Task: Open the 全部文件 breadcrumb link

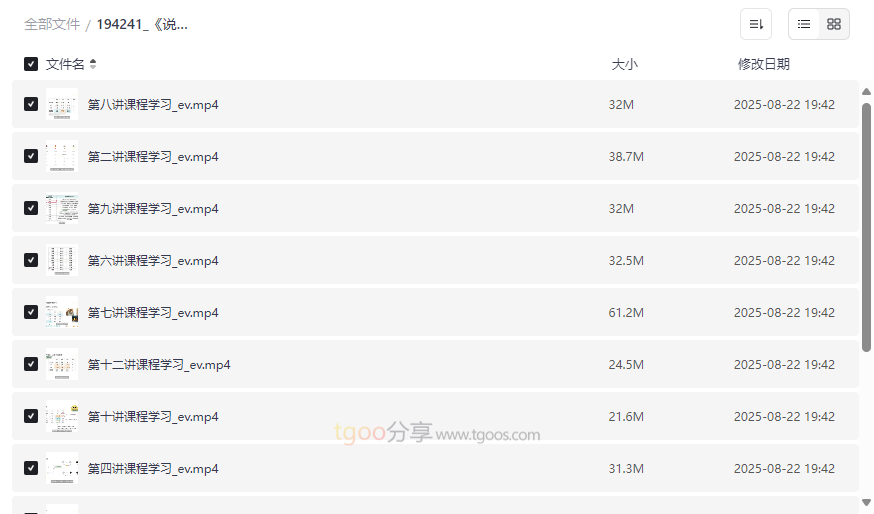Action: (52, 24)
